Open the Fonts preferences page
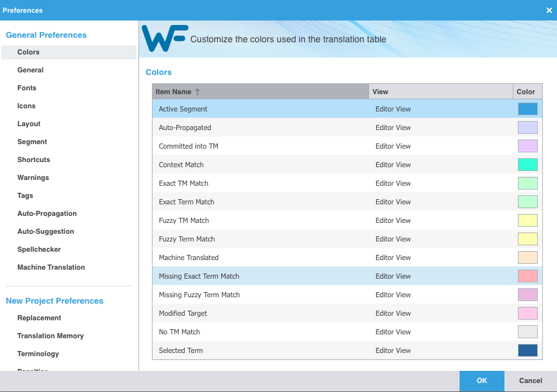Viewport: 557px width, 392px height. click(27, 88)
